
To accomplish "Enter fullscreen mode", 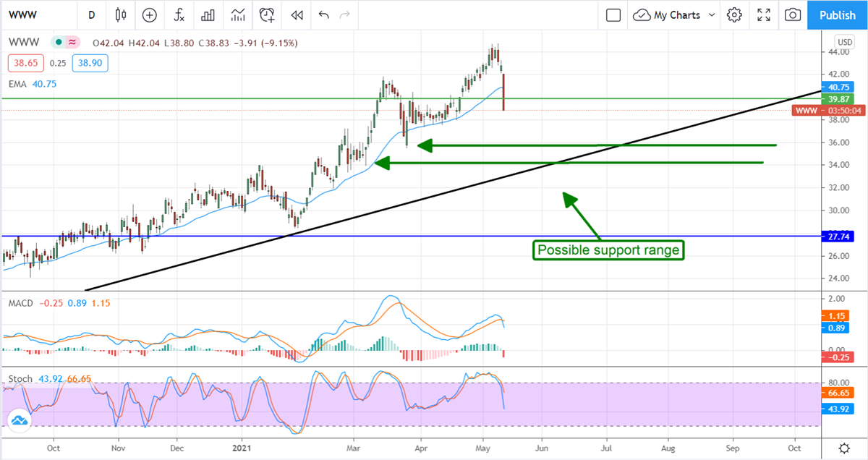I will (x=764, y=14).
